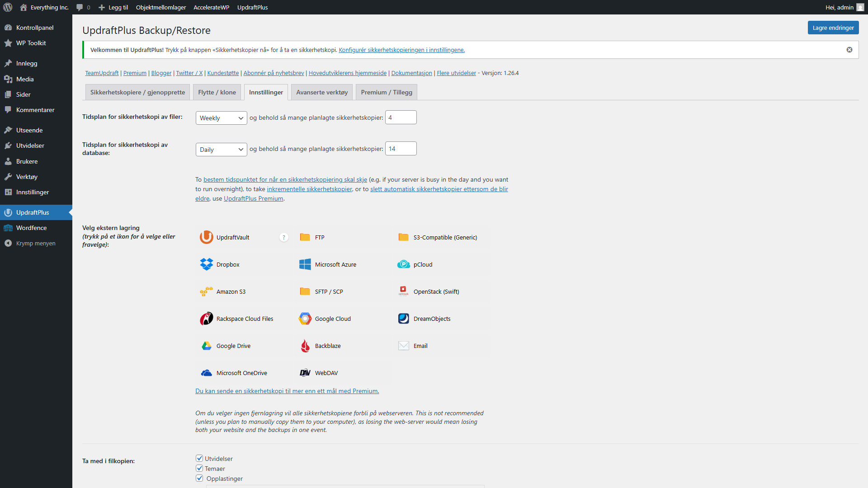Select pCloud storage icon
This screenshot has height=488, width=868.
point(404,264)
